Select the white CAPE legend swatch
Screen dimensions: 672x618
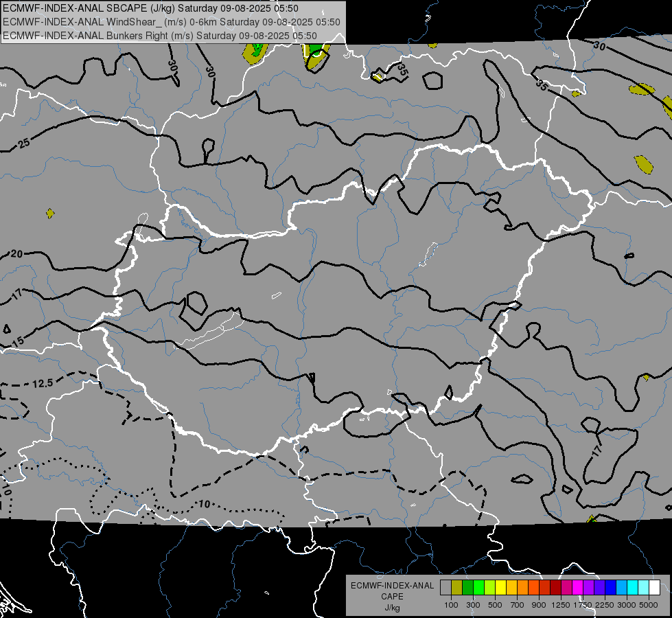pyautogui.click(x=655, y=588)
